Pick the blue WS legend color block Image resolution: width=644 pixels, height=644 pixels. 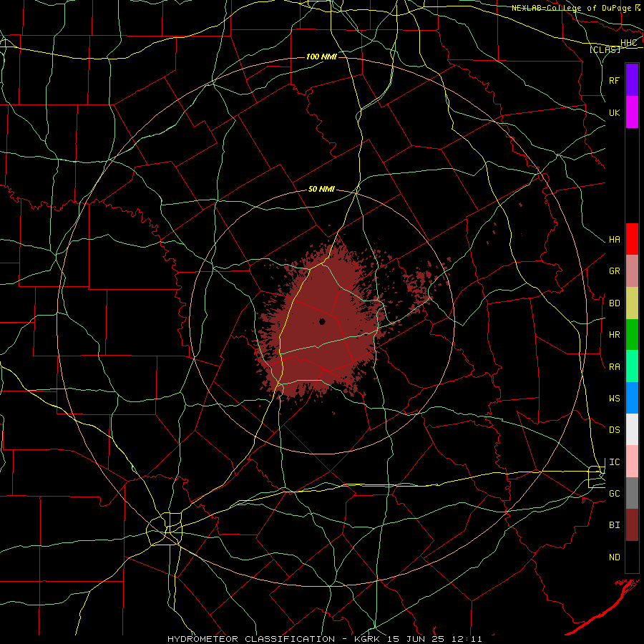(632, 398)
